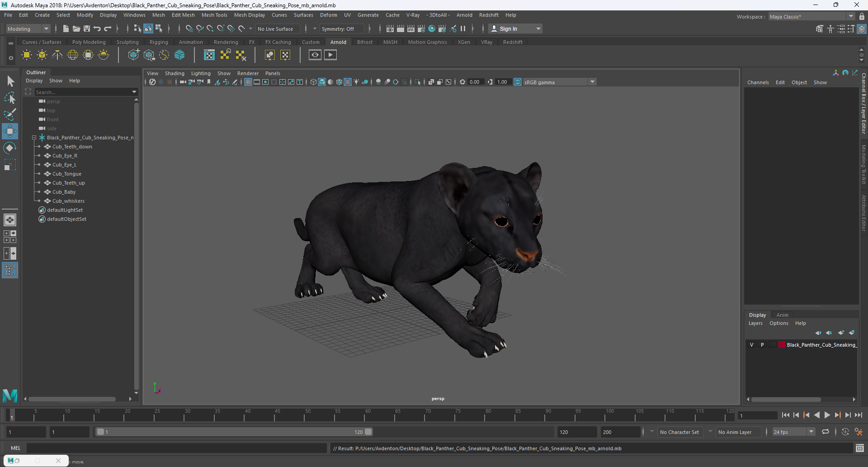Click the Open Scene folder icon
Screen dimensions: 868x467
(76, 29)
